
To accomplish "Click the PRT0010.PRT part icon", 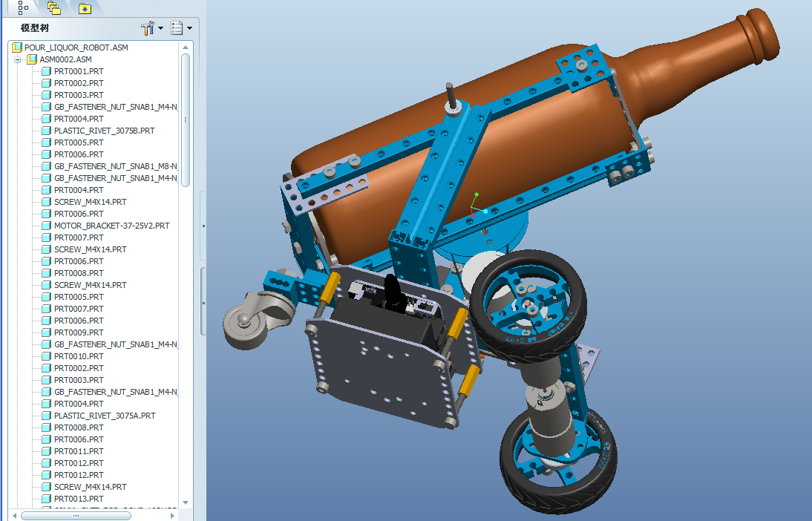I will tap(47, 356).
